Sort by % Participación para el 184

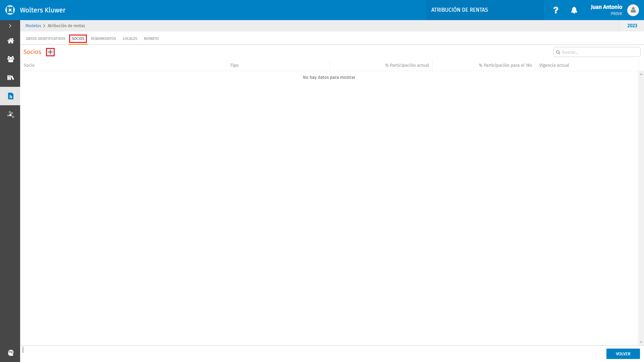coord(484,65)
